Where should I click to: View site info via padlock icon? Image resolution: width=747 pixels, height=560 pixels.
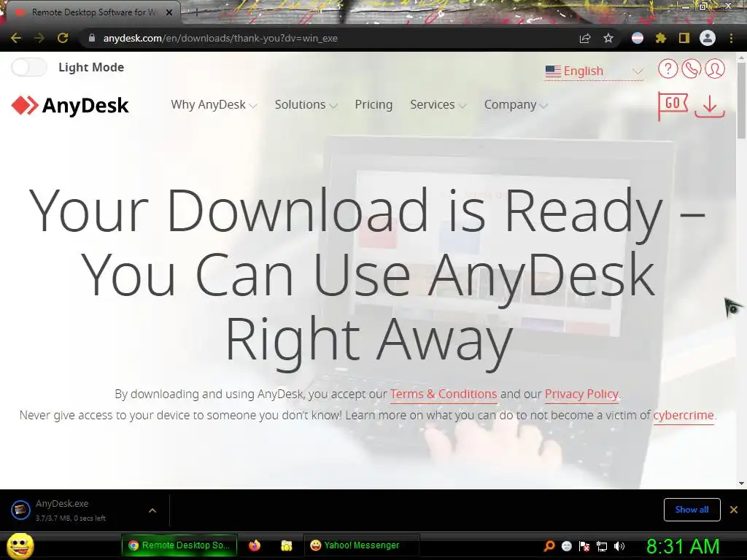[92, 38]
